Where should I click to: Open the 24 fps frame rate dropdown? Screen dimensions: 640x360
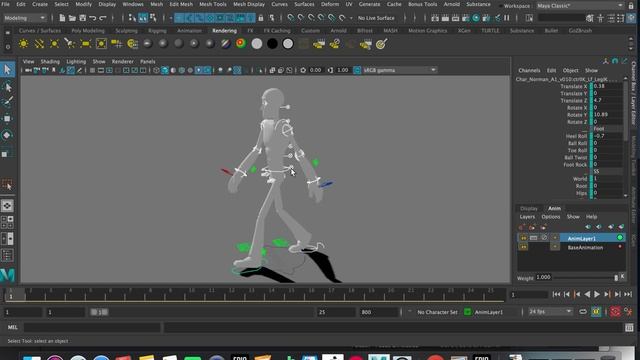coord(550,312)
